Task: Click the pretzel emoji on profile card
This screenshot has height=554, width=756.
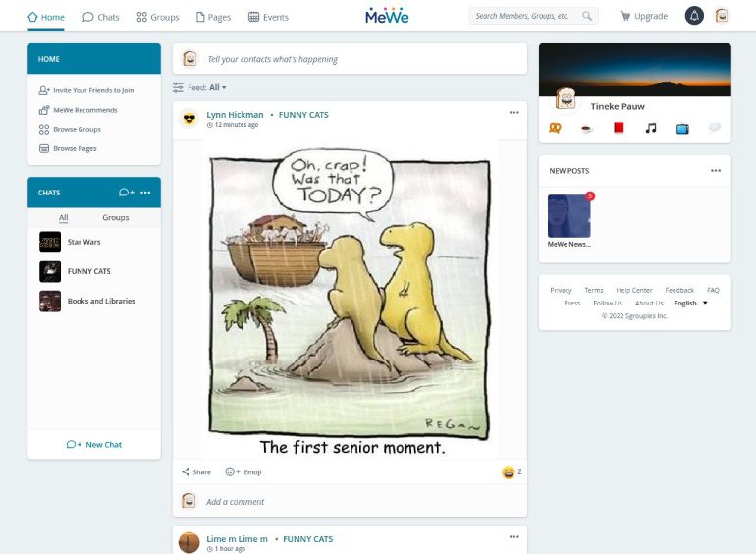Action: pos(555,128)
